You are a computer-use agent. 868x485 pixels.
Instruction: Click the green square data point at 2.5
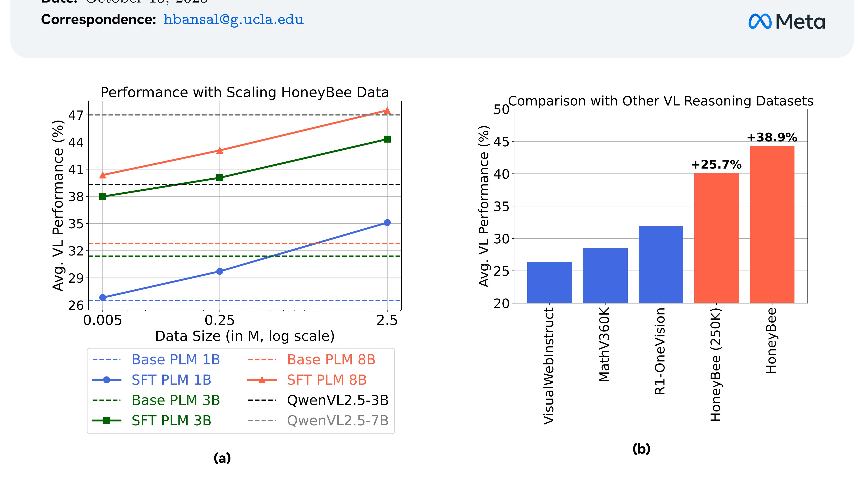tap(387, 139)
